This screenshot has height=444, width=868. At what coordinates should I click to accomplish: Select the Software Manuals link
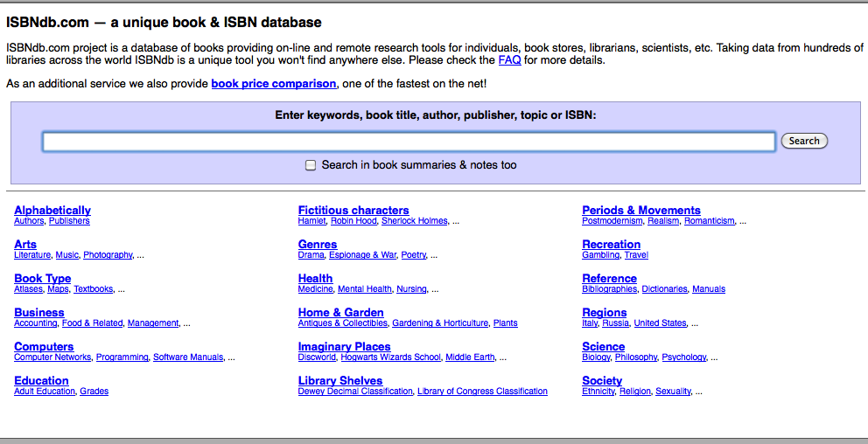[188, 357]
